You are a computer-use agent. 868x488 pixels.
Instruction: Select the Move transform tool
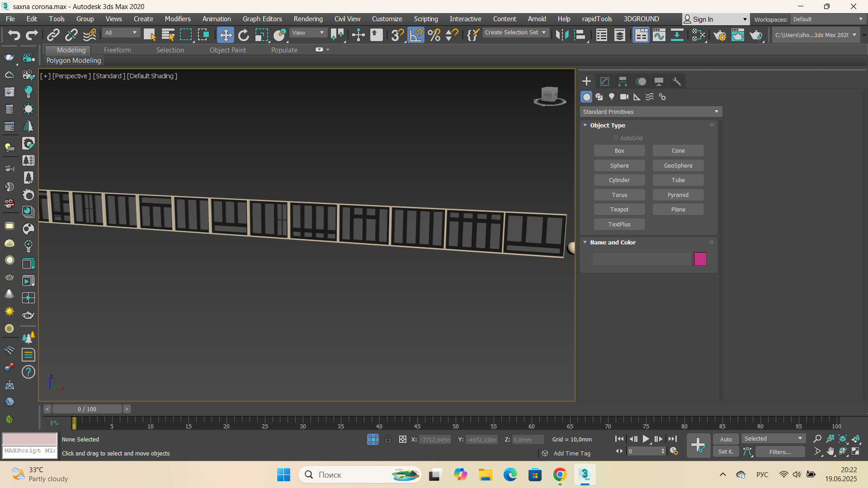(225, 35)
